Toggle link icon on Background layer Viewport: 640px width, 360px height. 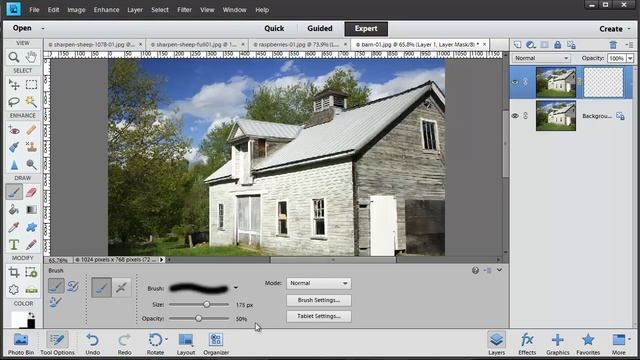pos(526,116)
